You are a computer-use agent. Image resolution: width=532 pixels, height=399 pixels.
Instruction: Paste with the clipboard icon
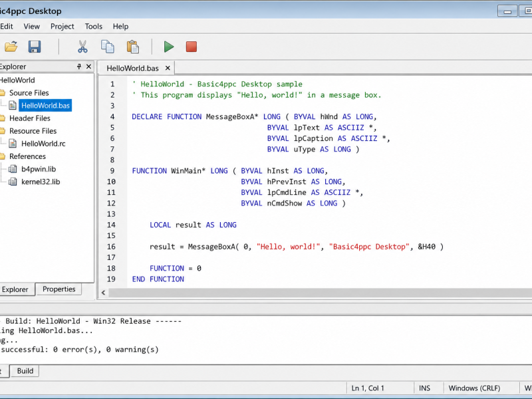132,47
